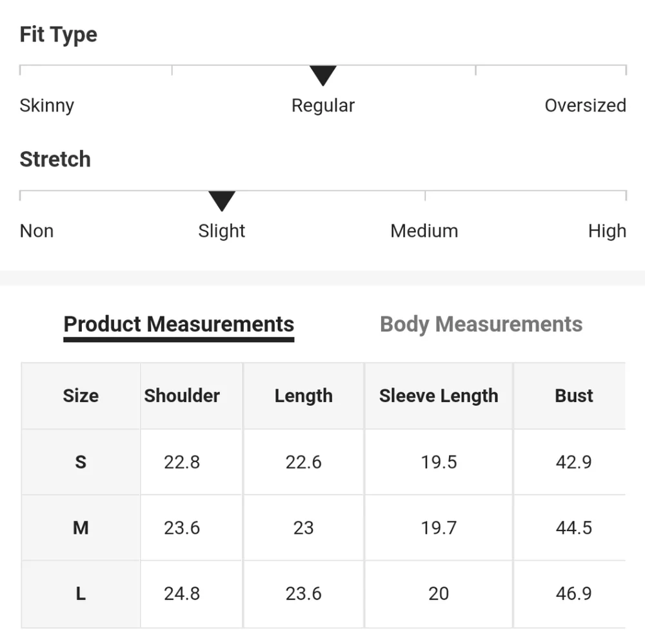The width and height of the screenshot is (645, 644).
Task: Click the Length column header
Action: pyautogui.click(x=303, y=396)
